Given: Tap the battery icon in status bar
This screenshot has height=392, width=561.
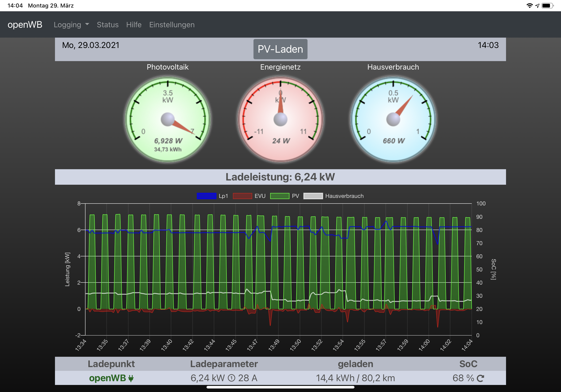Looking at the screenshot, I should pyautogui.click(x=547, y=5).
